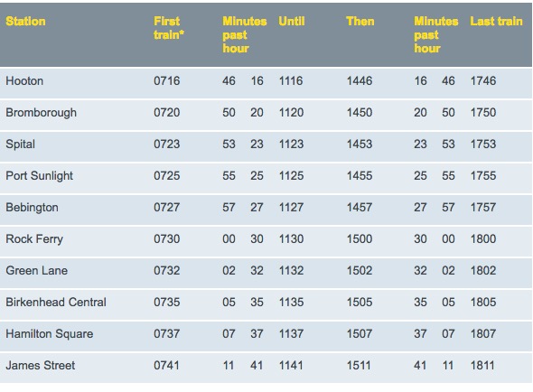This screenshot has height=392, width=533.
Task: Select the Hamilton Square station name
Action: (50, 334)
